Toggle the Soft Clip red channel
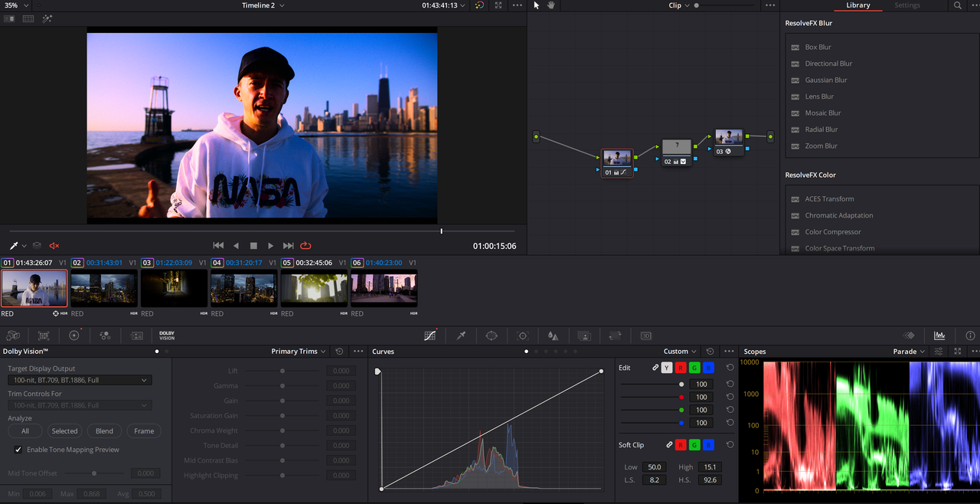Screen dimensions: 980x504 click(681, 444)
